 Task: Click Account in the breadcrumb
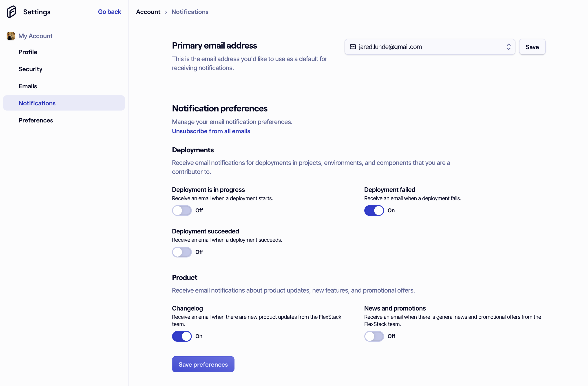click(148, 12)
